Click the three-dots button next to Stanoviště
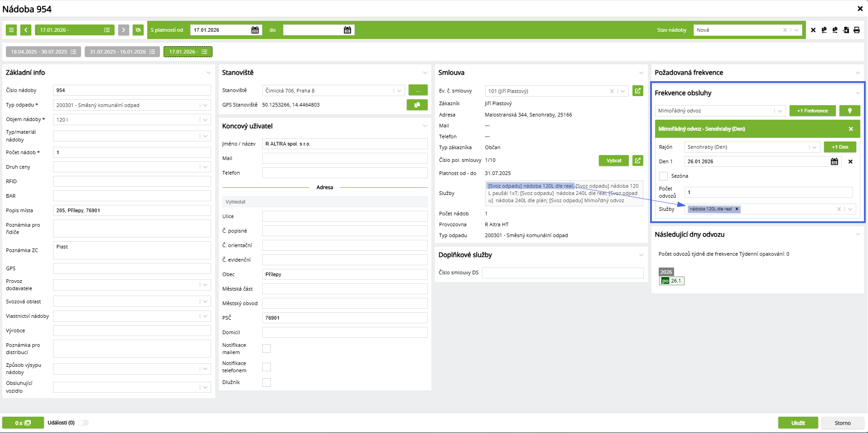The height and width of the screenshot is (433, 868). pyautogui.click(x=418, y=90)
